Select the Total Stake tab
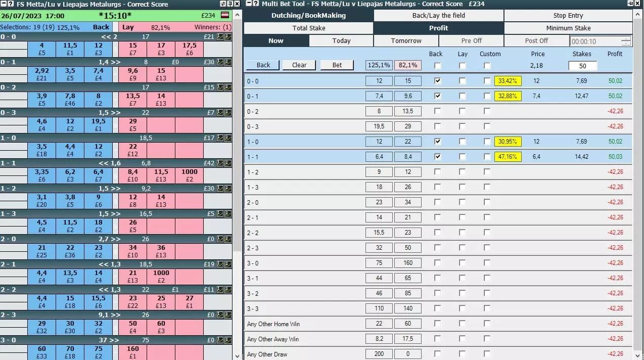 click(x=308, y=28)
